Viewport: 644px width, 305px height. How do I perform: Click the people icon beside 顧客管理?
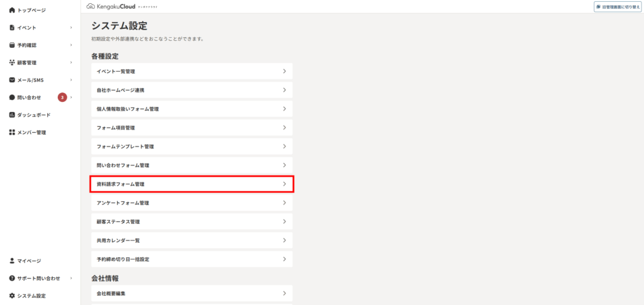(12, 62)
